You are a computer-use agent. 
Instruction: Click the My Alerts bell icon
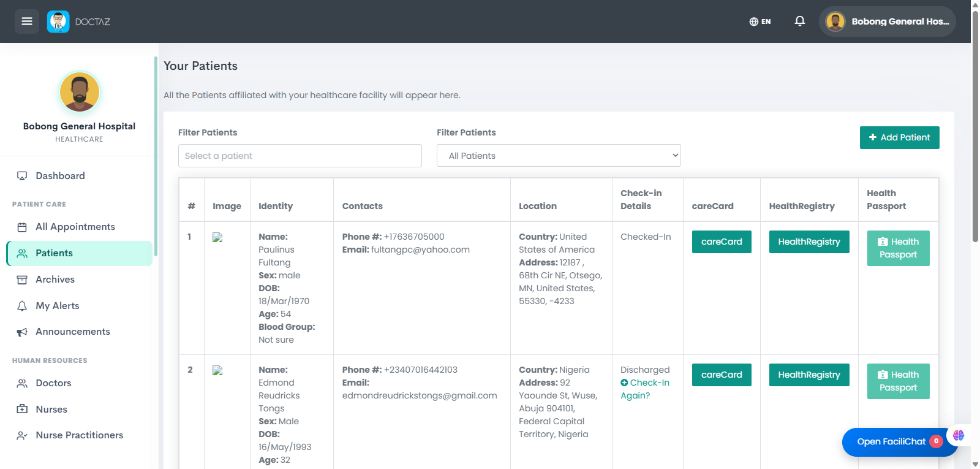click(22, 306)
